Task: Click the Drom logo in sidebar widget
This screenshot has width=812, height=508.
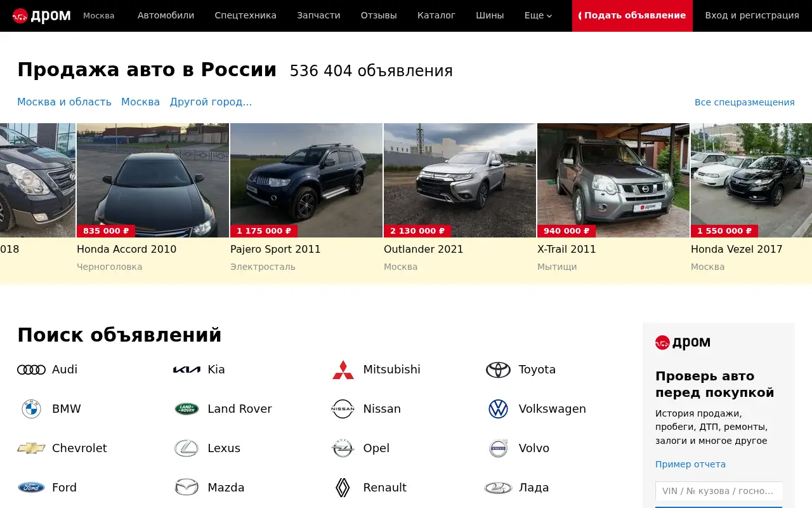Action: point(683,343)
